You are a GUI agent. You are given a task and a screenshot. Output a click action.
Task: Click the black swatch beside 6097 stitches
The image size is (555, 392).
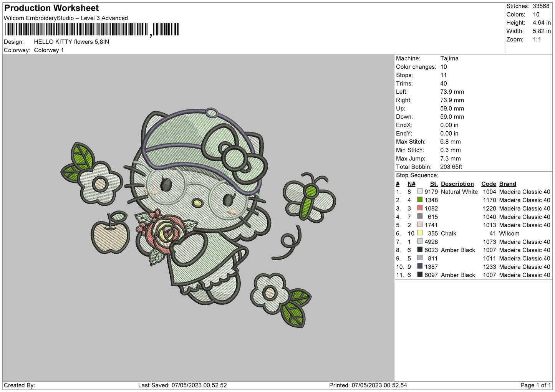(x=420, y=275)
